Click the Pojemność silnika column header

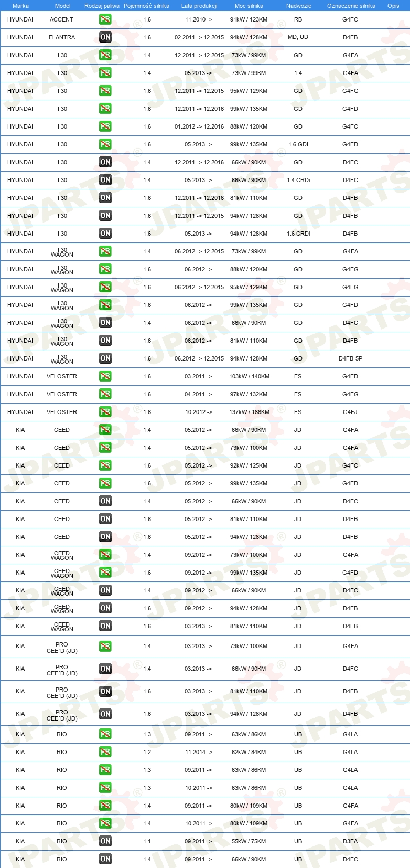coord(146,6)
